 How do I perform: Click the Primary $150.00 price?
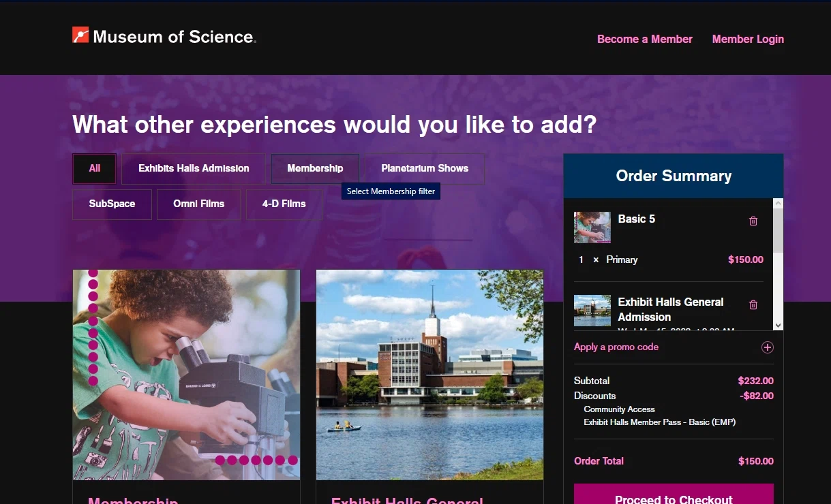[x=746, y=259]
